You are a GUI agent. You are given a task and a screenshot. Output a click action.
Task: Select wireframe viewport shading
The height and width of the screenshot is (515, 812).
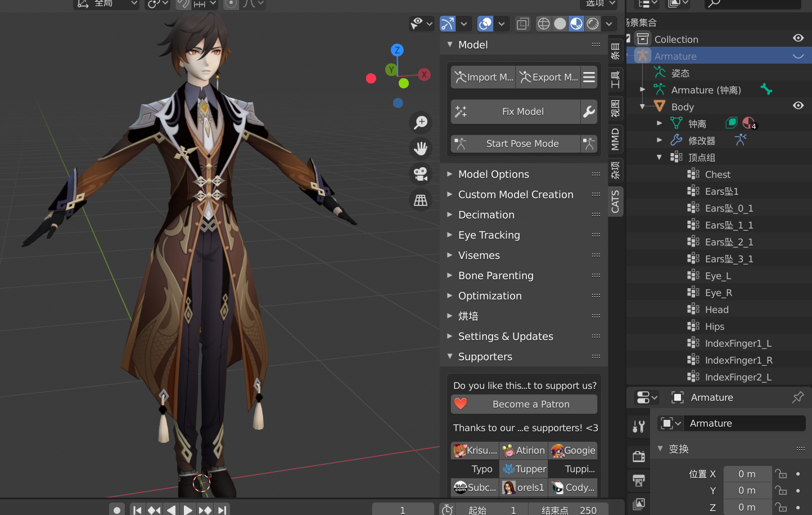[544, 24]
